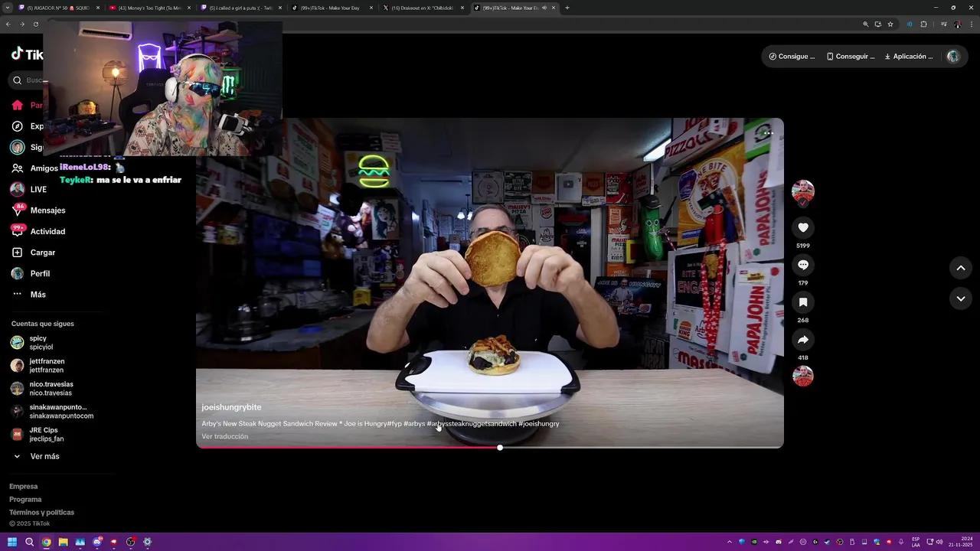Click install app icon in address bar

(x=878, y=24)
